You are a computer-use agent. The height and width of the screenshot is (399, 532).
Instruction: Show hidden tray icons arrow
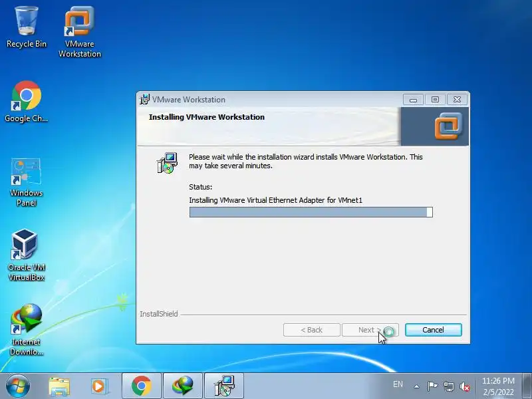pyautogui.click(x=417, y=386)
